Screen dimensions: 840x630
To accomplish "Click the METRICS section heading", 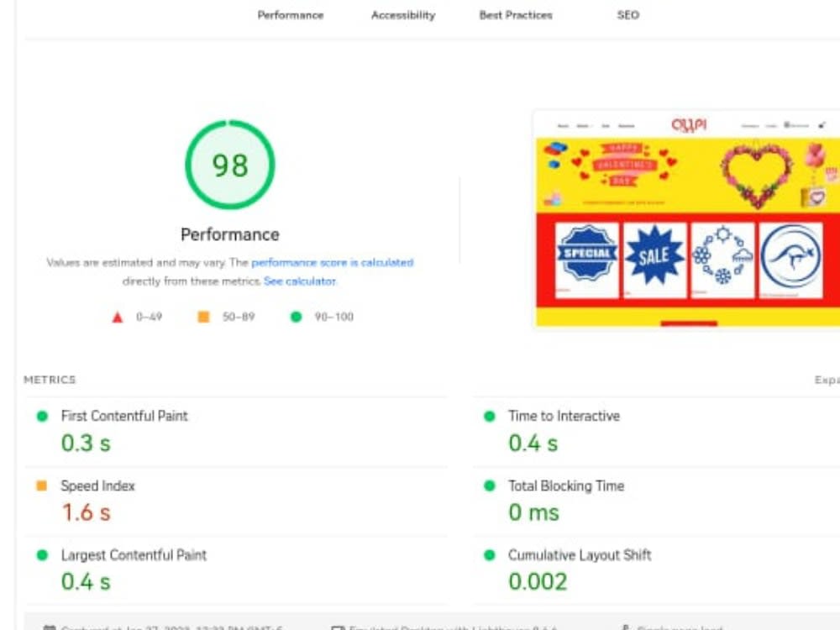I will pos(50,380).
